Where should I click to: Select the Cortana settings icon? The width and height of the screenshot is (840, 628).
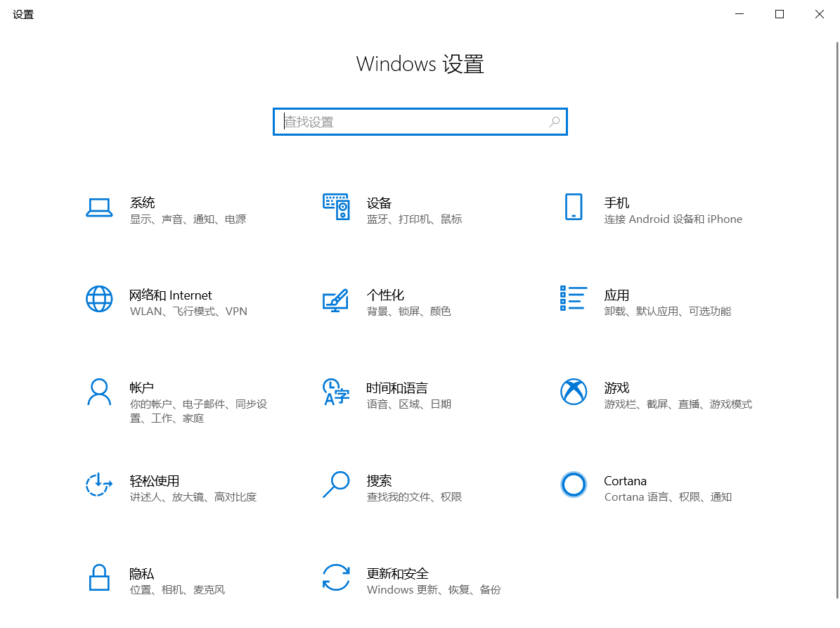[x=574, y=485]
